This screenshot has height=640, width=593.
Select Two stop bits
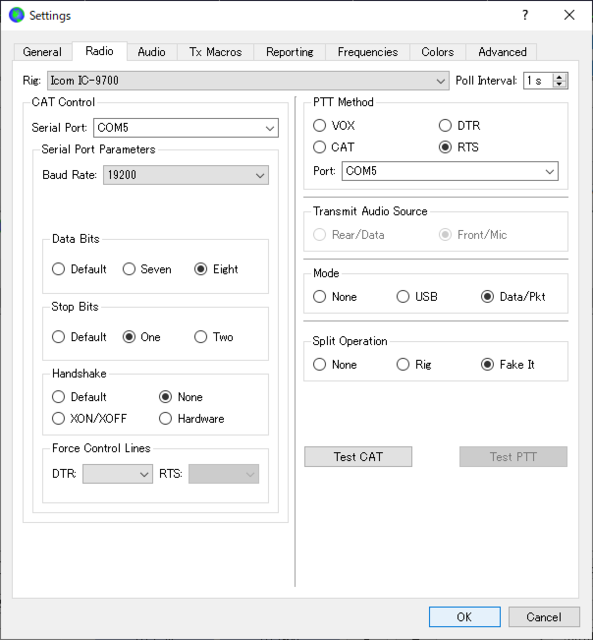point(213,337)
